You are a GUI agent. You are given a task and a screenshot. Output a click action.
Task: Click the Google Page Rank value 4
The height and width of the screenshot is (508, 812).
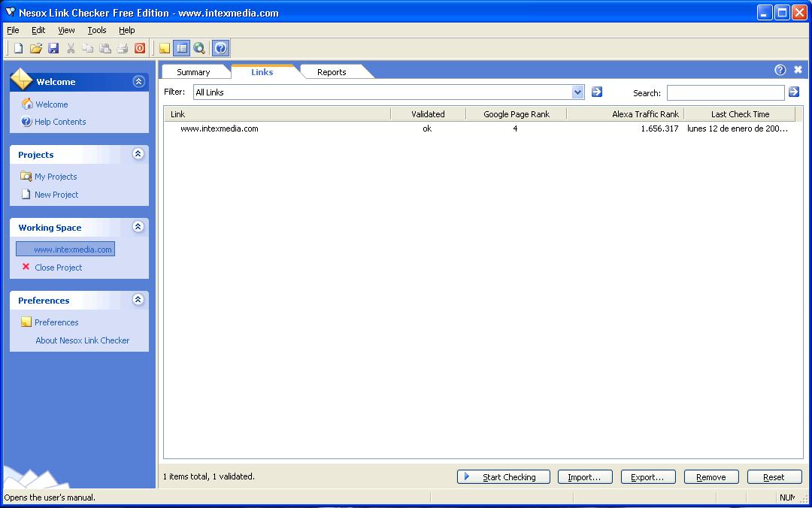tap(515, 129)
